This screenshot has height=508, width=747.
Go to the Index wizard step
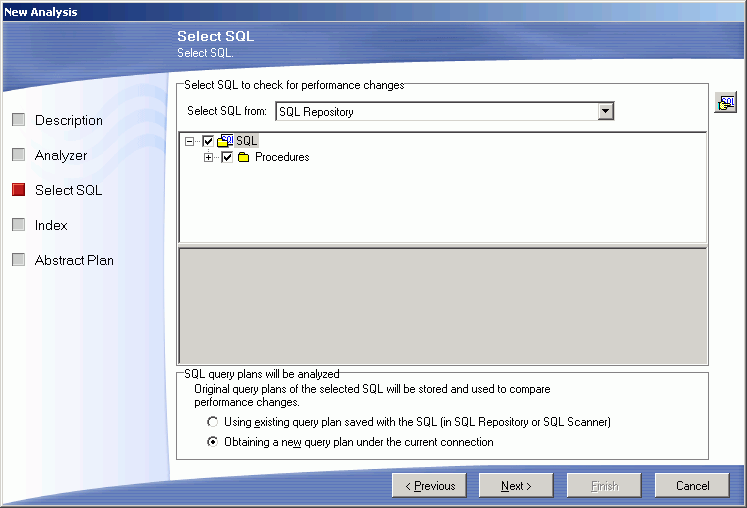tap(51, 225)
